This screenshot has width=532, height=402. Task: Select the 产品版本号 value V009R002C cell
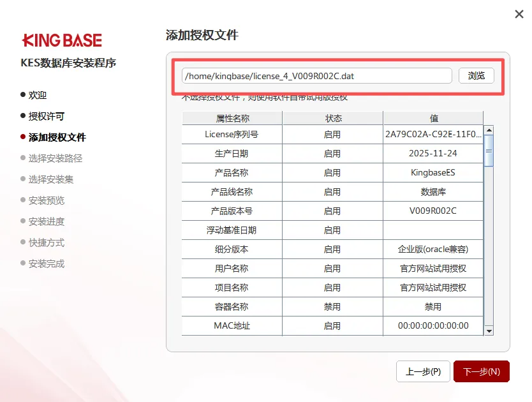click(433, 211)
